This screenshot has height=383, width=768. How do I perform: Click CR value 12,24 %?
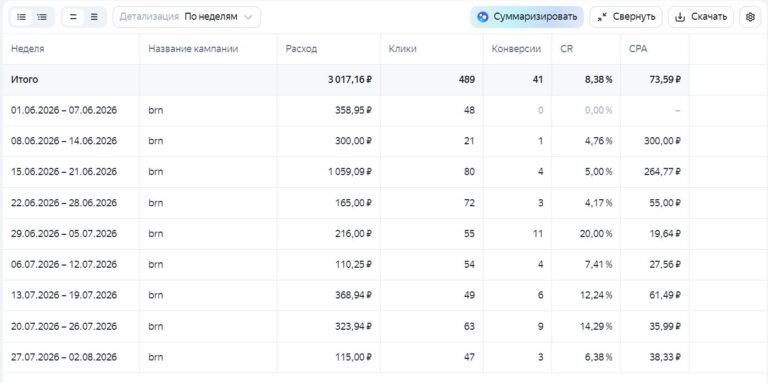[596, 295]
